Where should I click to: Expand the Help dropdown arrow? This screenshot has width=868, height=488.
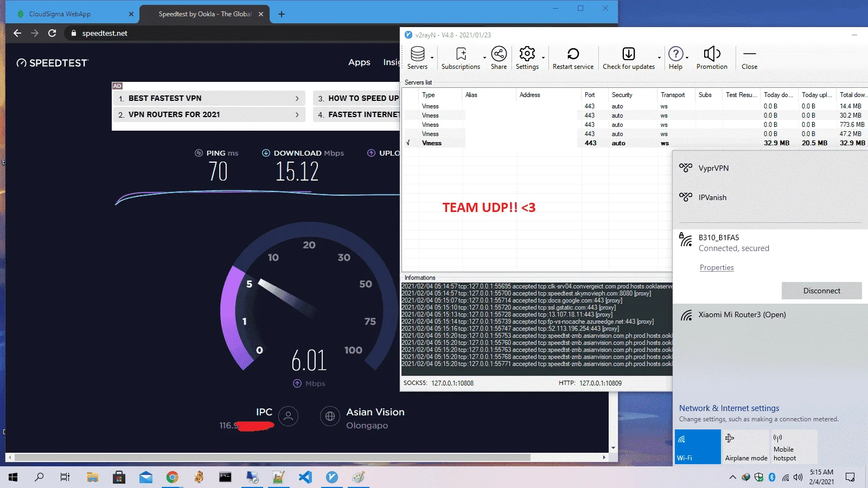click(x=687, y=57)
